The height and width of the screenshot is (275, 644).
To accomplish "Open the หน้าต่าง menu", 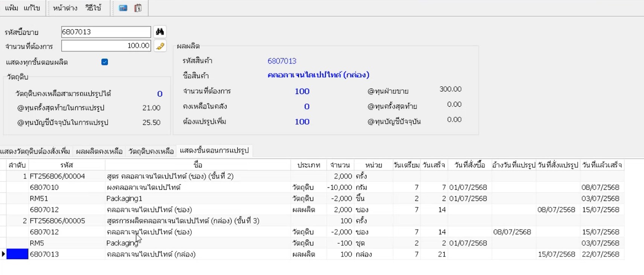I will 65,8.
